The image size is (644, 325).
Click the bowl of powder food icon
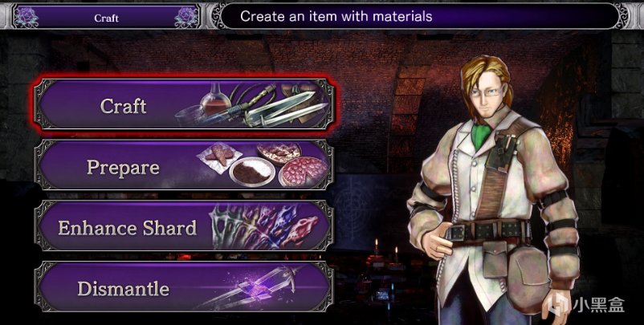(252, 171)
